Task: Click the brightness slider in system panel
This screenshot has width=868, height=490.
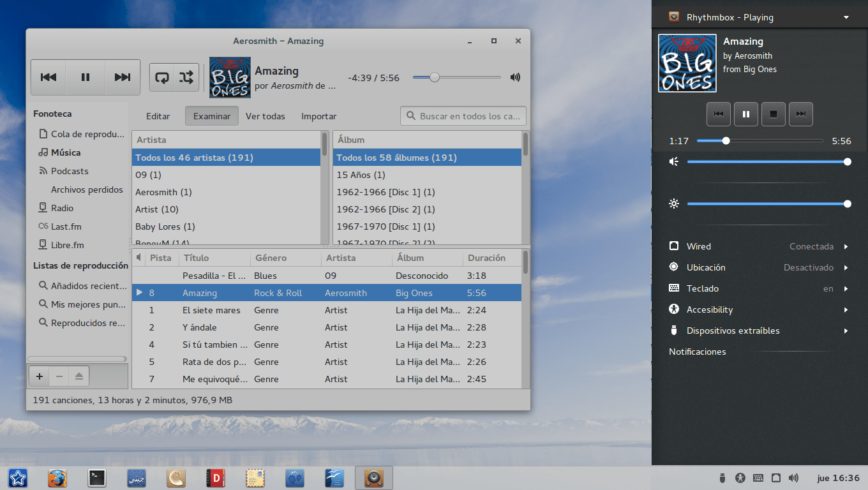Action: [766, 204]
